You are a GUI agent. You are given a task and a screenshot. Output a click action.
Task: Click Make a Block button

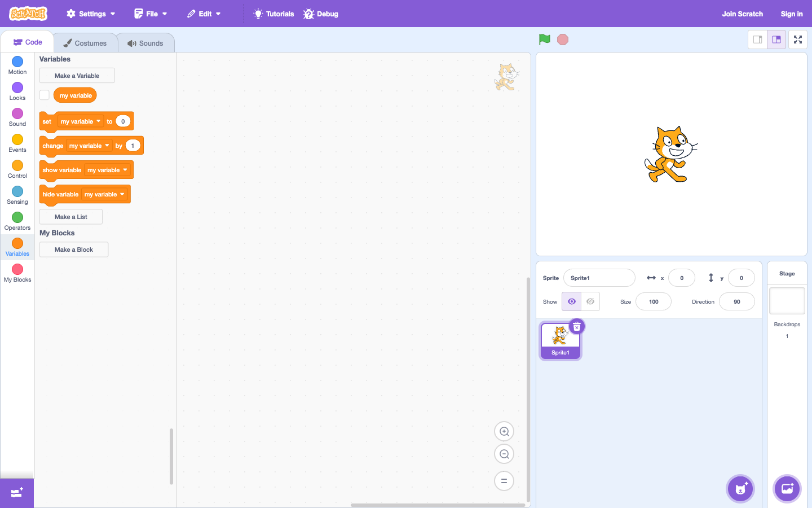point(74,249)
